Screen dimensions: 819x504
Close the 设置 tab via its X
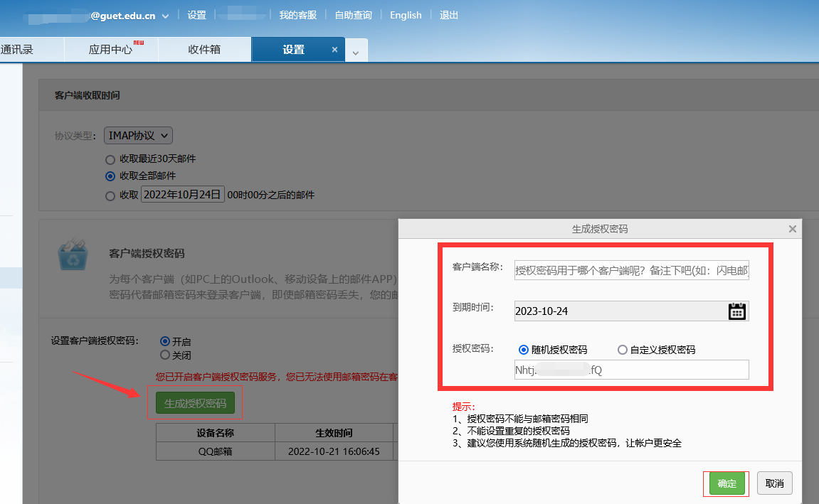(x=334, y=50)
